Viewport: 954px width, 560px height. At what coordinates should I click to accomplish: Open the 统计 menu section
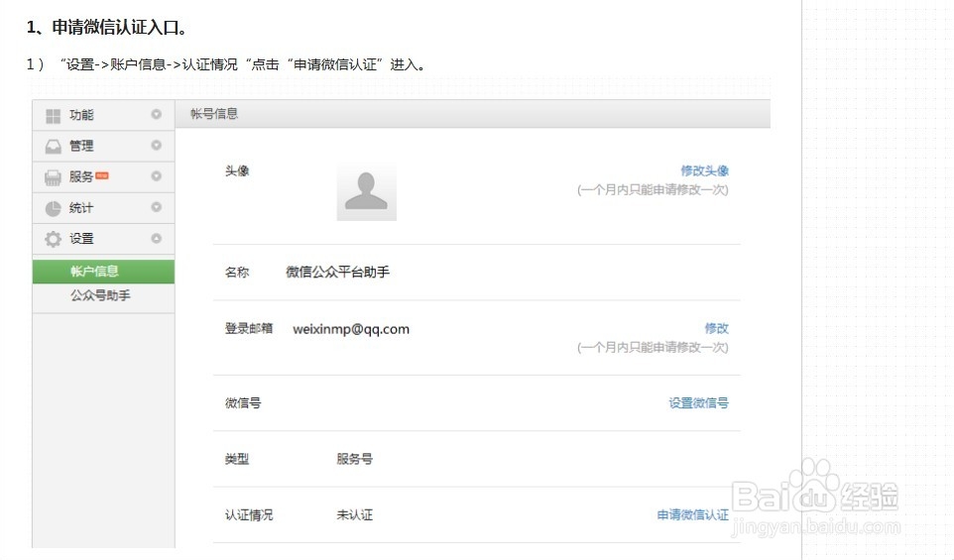(x=103, y=208)
